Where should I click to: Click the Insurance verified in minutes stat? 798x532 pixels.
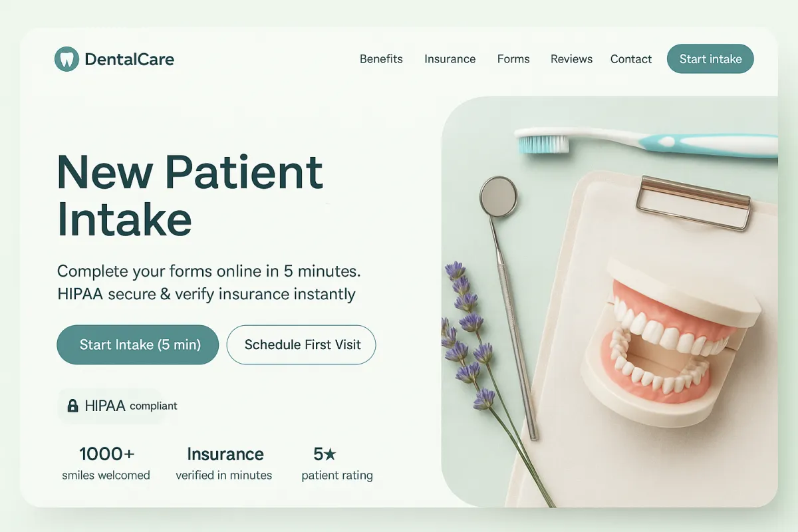(224, 464)
